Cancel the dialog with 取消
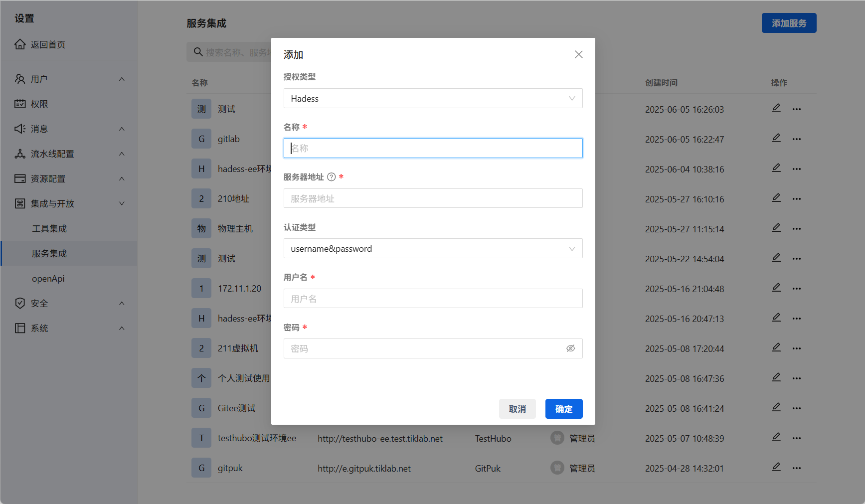The height and width of the screenshot is (504, 865). pyautogui.click(x=518, y=409)
